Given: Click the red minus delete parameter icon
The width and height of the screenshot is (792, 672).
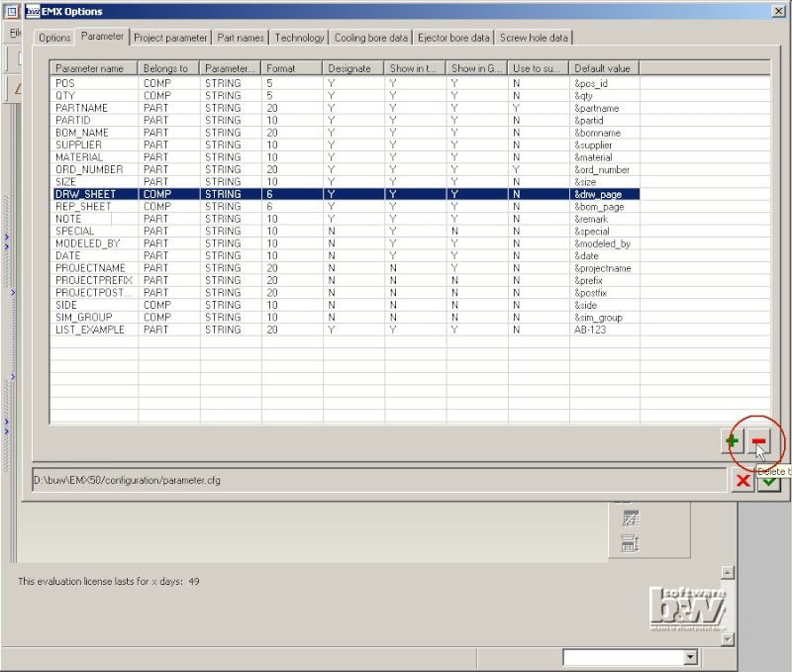Looking at the screenshot, I should coord(758,441).
